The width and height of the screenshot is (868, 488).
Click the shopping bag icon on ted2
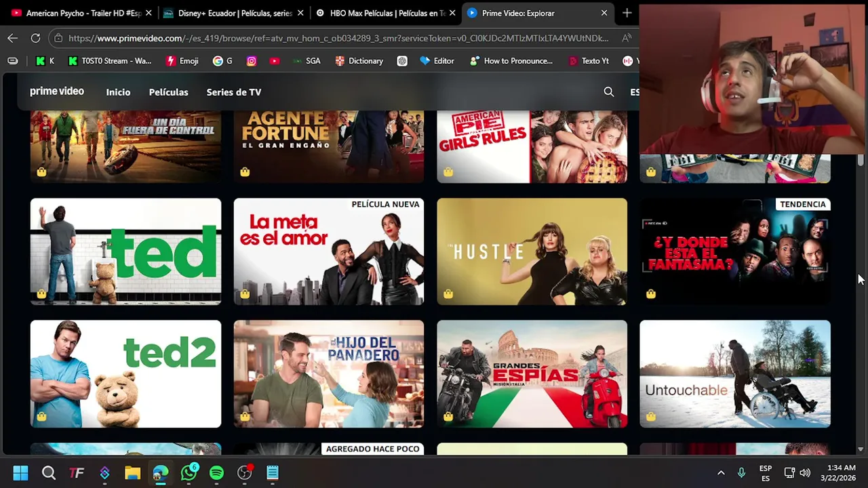(x=42, y=416)
